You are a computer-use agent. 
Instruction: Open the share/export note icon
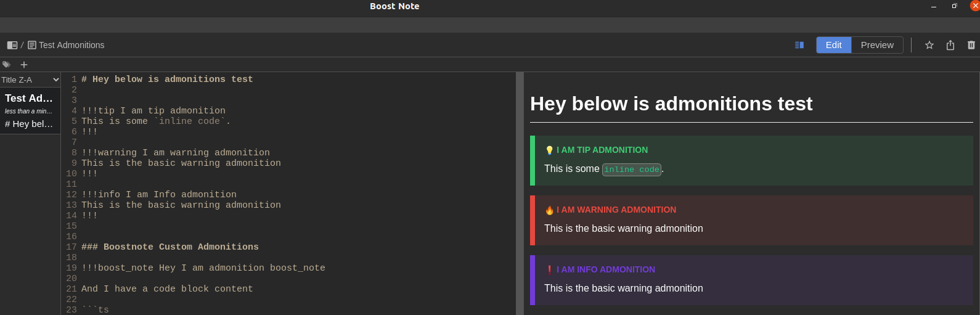(950, 45)
